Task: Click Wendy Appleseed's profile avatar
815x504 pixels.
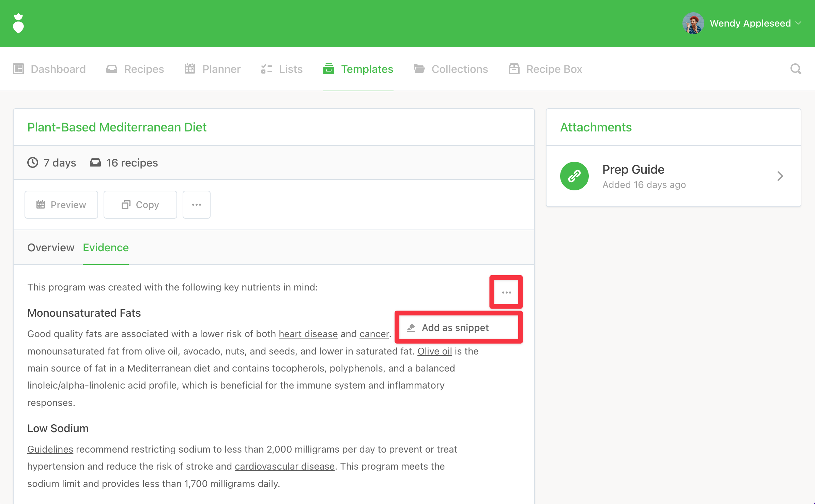Action: [693, 23]
